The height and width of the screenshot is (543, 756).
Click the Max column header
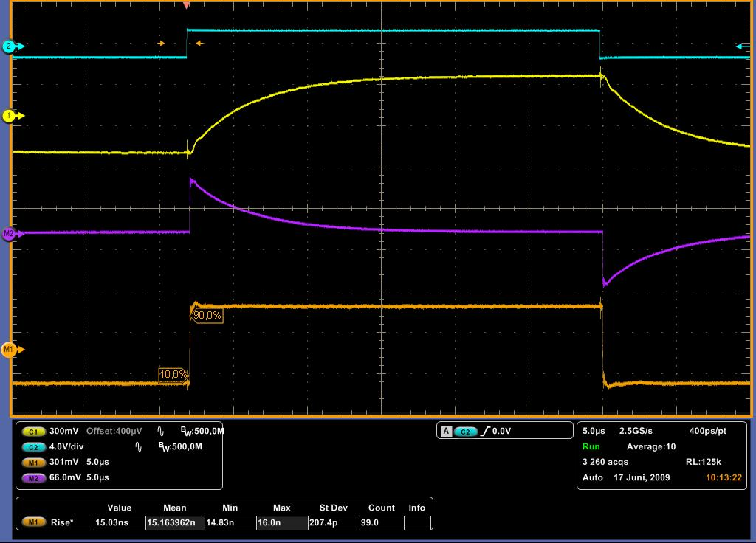(x=281, y=508)
